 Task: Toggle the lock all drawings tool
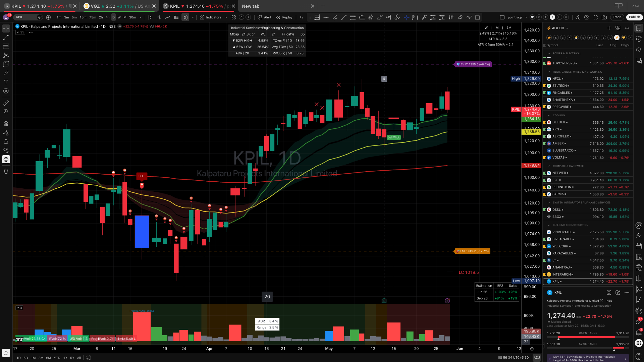click(x=6, y=141)
